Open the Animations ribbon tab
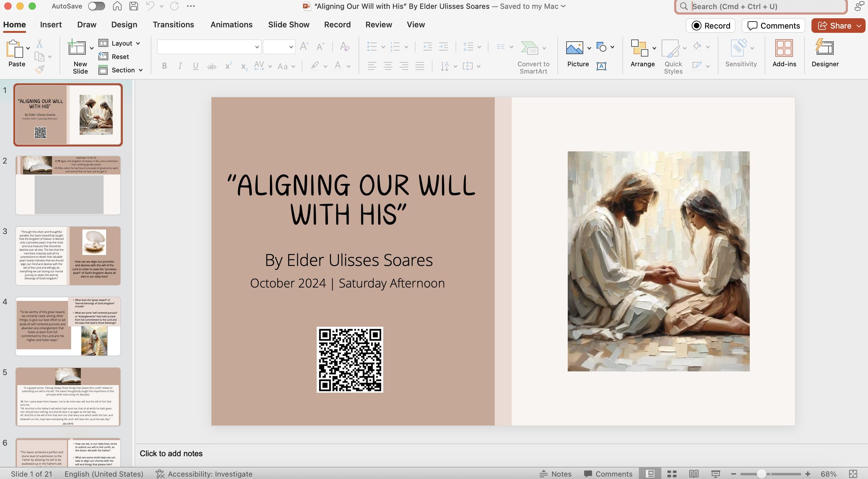Viewport: 868px width, 479px height. click(x=232, y=24)
